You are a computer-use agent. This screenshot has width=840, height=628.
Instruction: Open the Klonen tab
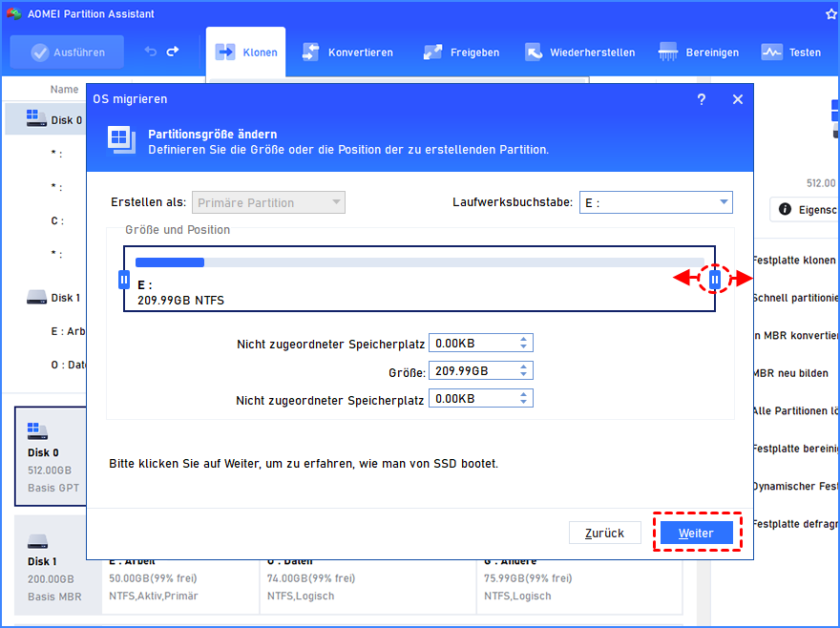[x=246, y=52]
